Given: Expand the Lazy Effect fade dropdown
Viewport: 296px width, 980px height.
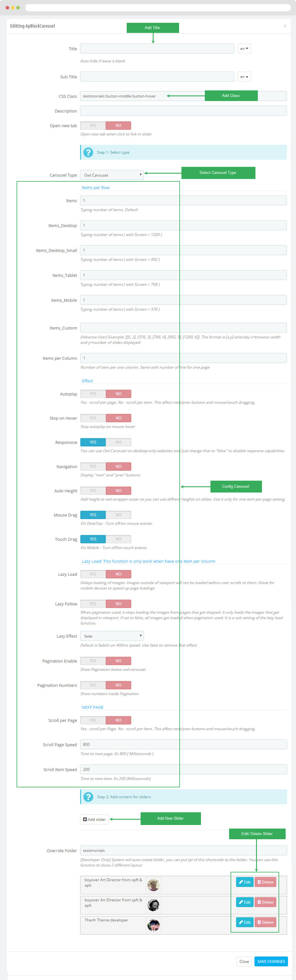Looking at the screenshot, I should (x=112, y=636).
